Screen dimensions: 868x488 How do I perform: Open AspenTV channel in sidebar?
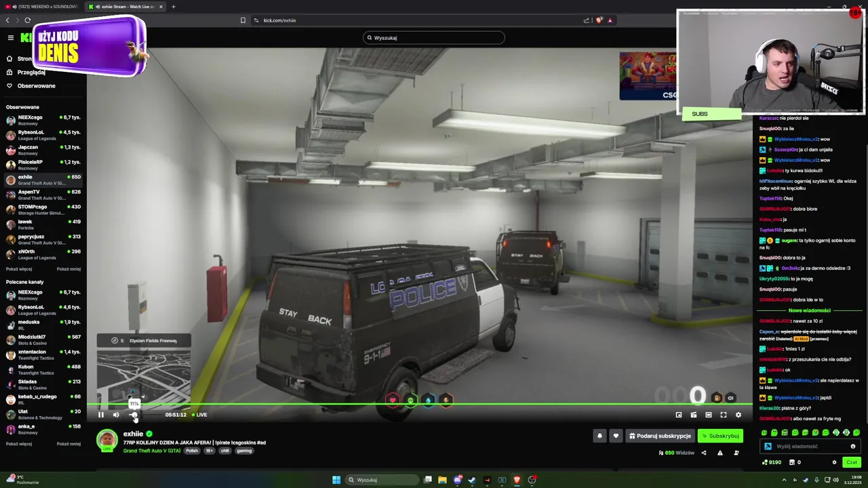[x=43, y=195]
